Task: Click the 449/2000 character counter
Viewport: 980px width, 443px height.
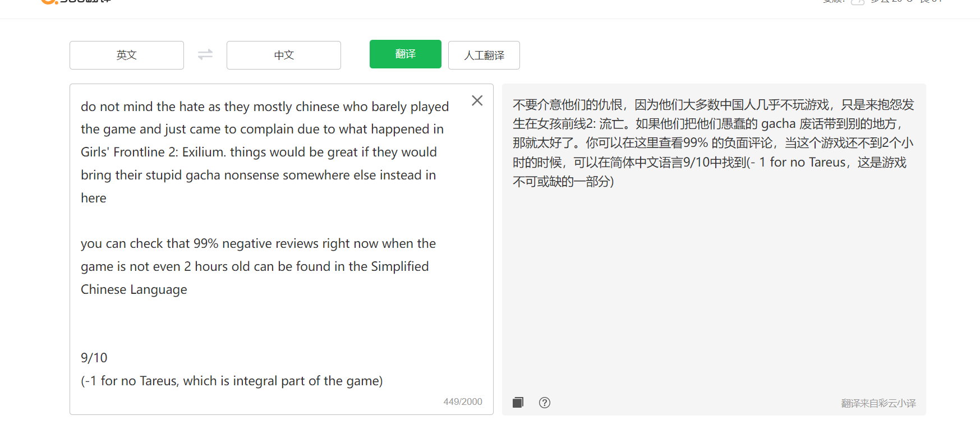Action: pyautogui.click(x=463, y=402)
